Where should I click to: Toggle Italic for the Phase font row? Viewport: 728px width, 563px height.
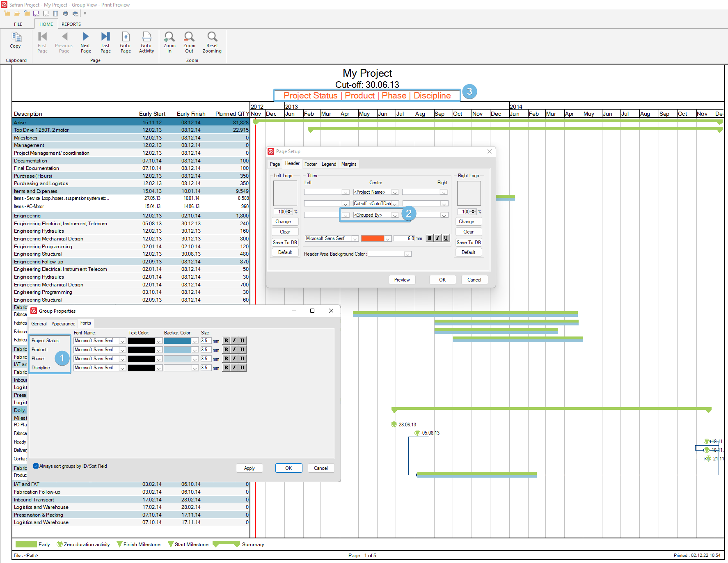pyautogui.click(x=234, y=359)
